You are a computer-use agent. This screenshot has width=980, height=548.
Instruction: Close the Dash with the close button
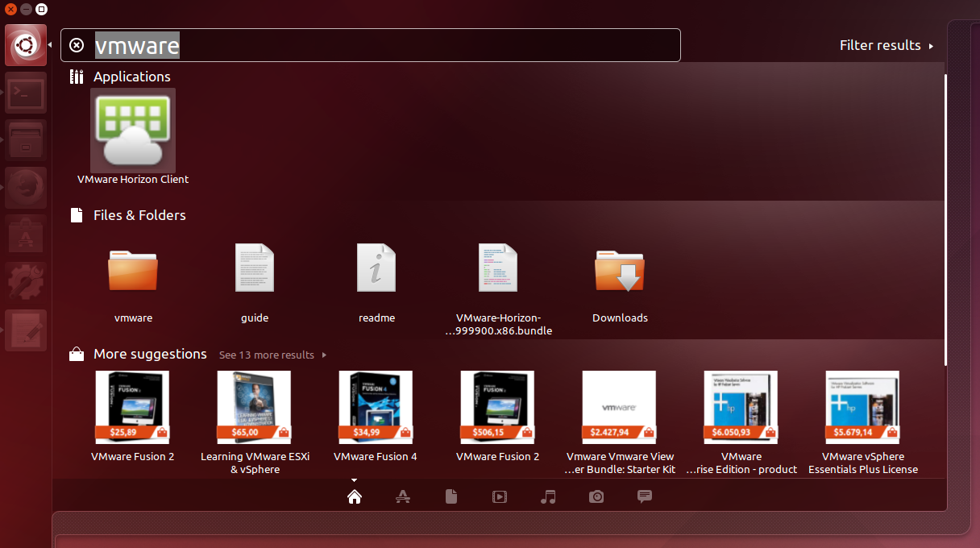coord(10,9)
